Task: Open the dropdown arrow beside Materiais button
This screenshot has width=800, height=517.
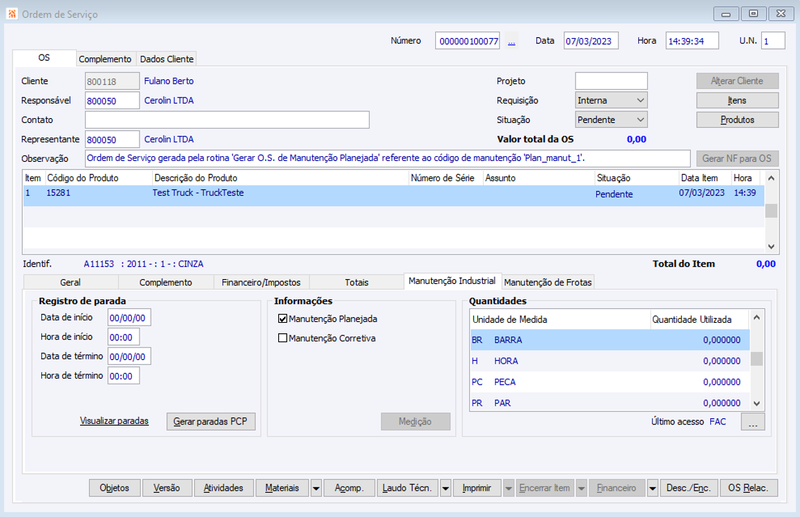Action: pyautogui.click(x=316, y=488)
